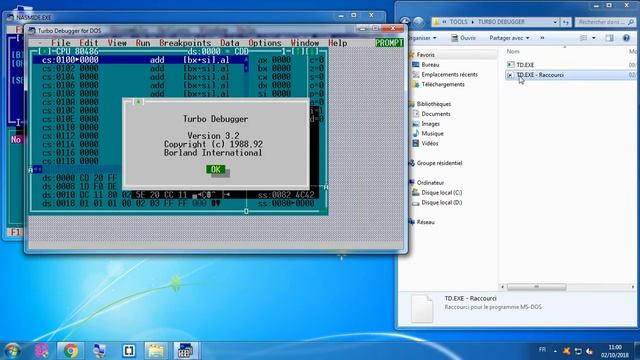Show more Explorer toolbar commands chevron
The width and height of the screenshot is (640, 360).
542,38
